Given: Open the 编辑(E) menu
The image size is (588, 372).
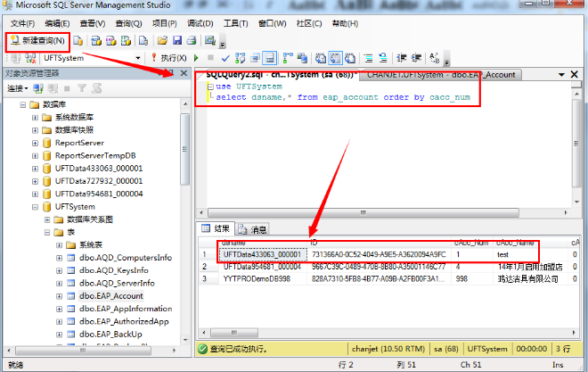Looking at the screenshot, I should (57, 24).
